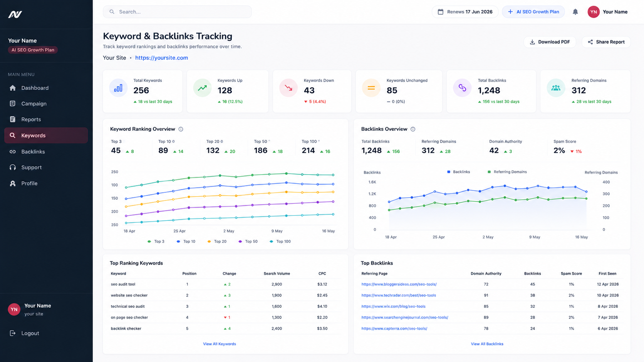Click View All Backlinks link

click(487, 344)
